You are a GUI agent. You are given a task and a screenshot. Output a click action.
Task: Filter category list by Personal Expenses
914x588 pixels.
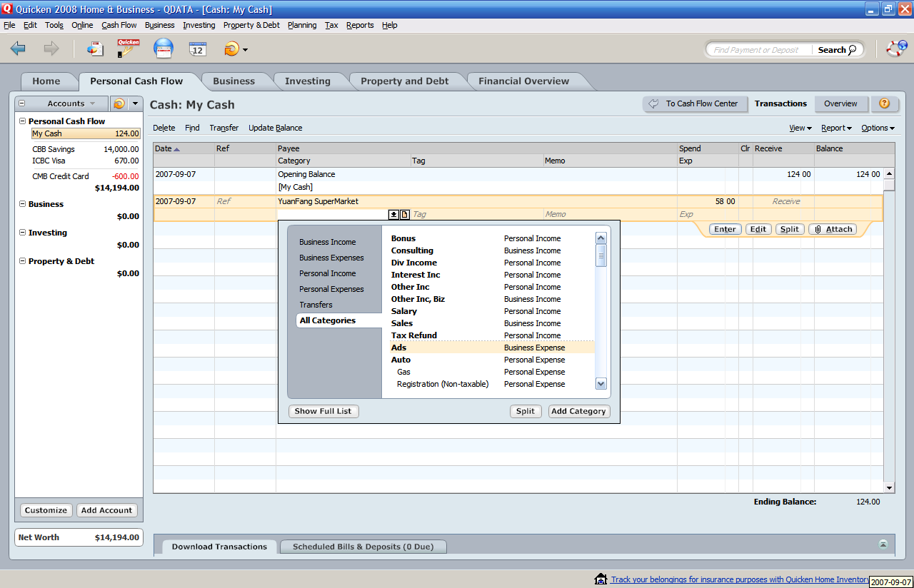click(x=331, y=289)
